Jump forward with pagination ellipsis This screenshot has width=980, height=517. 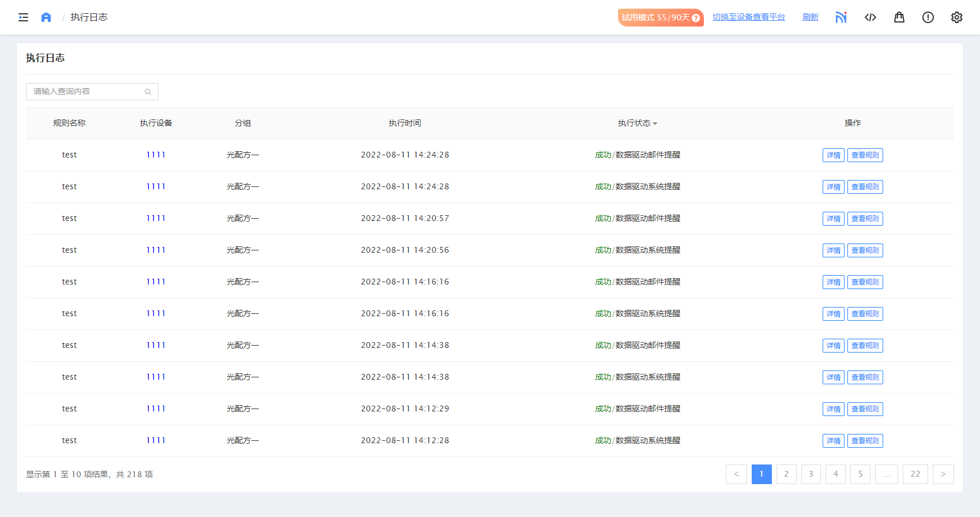[x=887, y=474]
